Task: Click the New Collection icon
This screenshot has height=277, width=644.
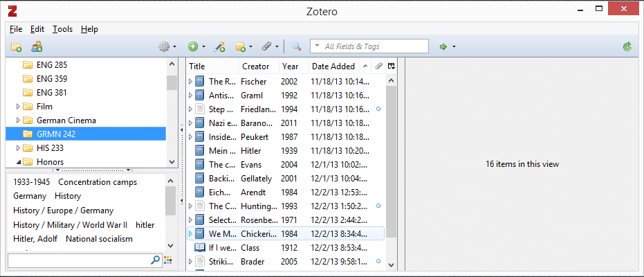Action: 16,46
